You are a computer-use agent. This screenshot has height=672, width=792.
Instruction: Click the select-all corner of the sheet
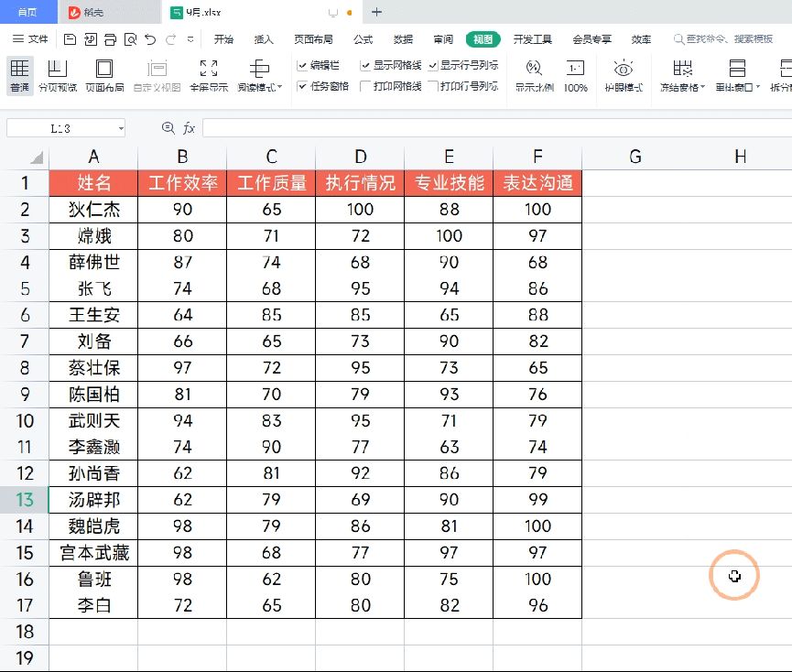37,157
